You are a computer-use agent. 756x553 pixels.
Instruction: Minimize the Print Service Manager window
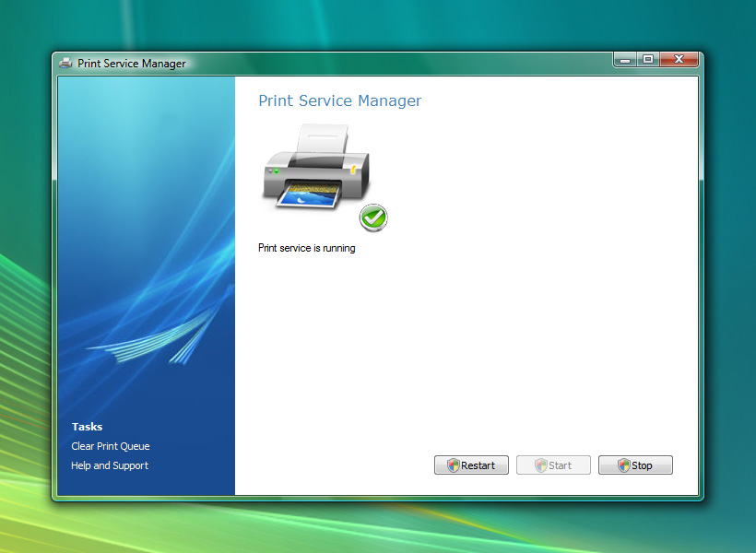[x=626, y=60]
